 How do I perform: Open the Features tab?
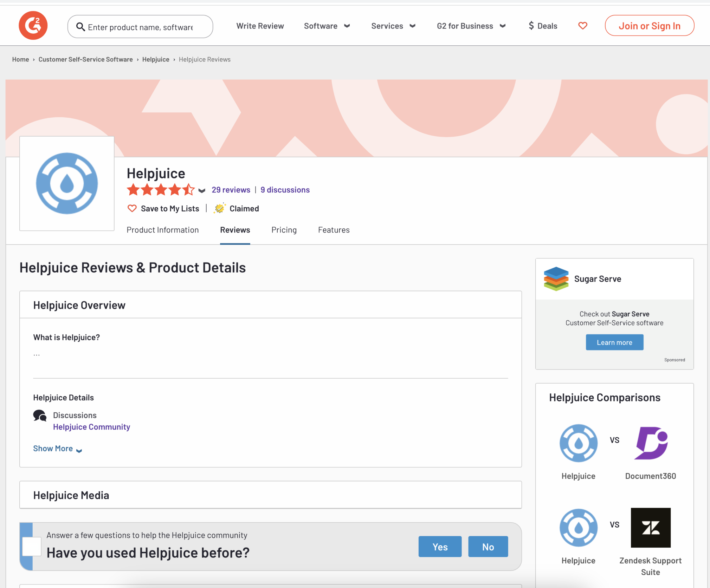tap(334, 230)
